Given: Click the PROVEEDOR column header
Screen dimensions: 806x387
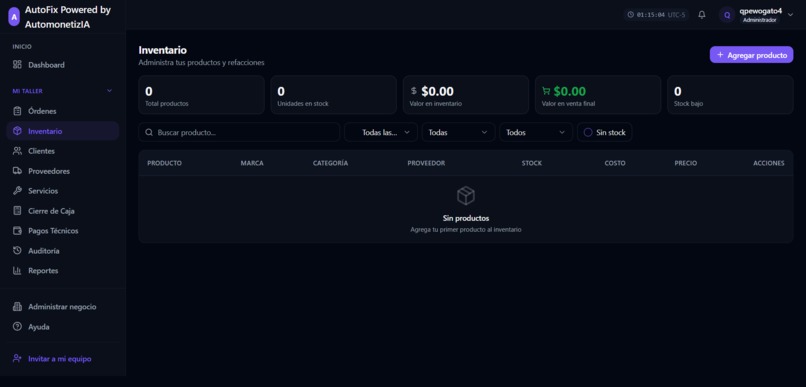Looking at the screenshot, I should point(426,163).
